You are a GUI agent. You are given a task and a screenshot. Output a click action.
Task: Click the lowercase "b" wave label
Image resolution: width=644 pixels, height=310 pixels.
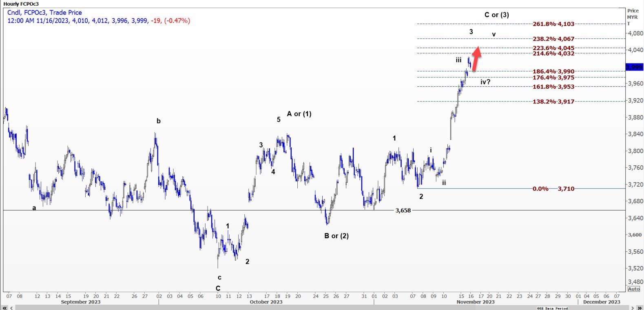pos(159,121)
